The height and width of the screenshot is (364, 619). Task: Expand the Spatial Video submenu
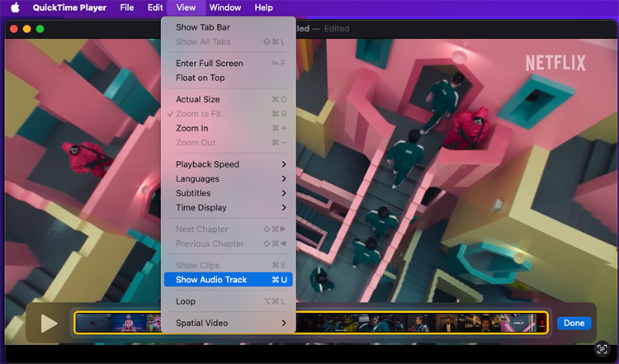click(x=228, y=323)
